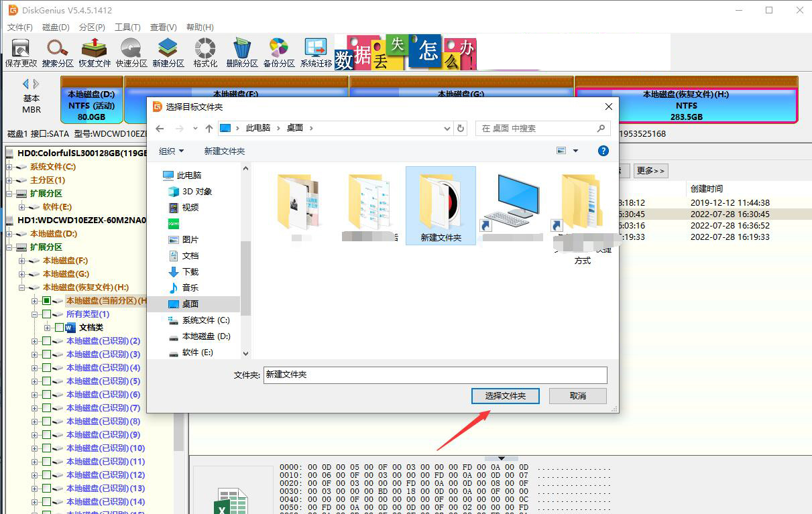This screenshot has height=514, width=812.
Task: Collapse 本地磁盘(恢复文件)(H:) node
Action: coord(21,287)
